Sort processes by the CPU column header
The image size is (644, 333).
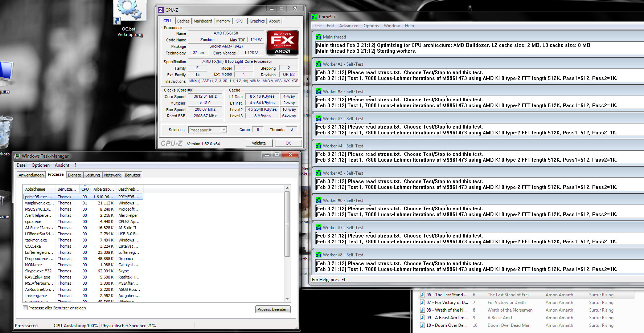coord(85,189)
